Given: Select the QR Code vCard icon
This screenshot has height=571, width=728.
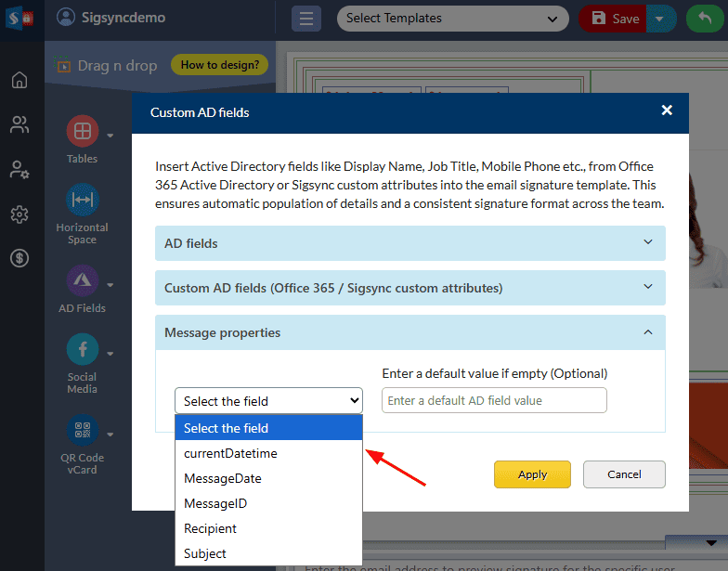Looking at the screenshot, I should coord(82,430).
